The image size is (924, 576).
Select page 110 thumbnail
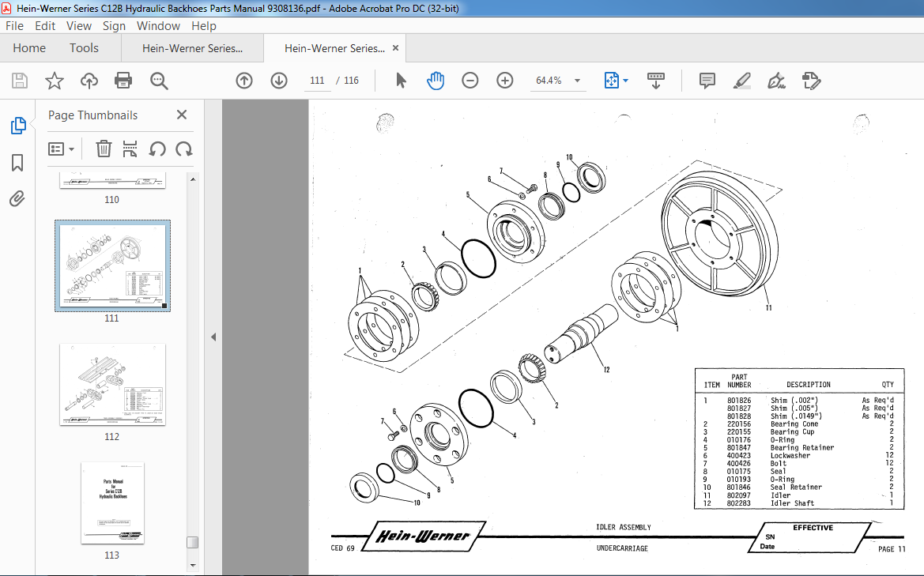click(112, 180)
